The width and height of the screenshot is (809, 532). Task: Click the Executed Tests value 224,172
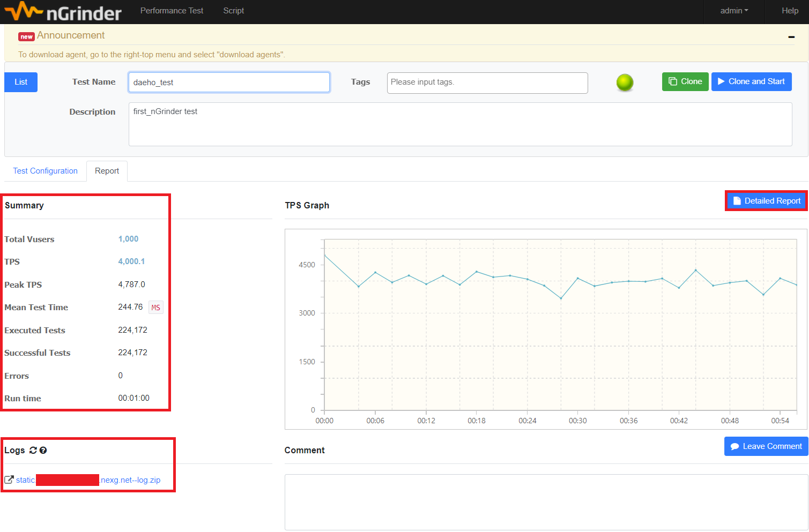pyautogui.click(x=132, y=330)
